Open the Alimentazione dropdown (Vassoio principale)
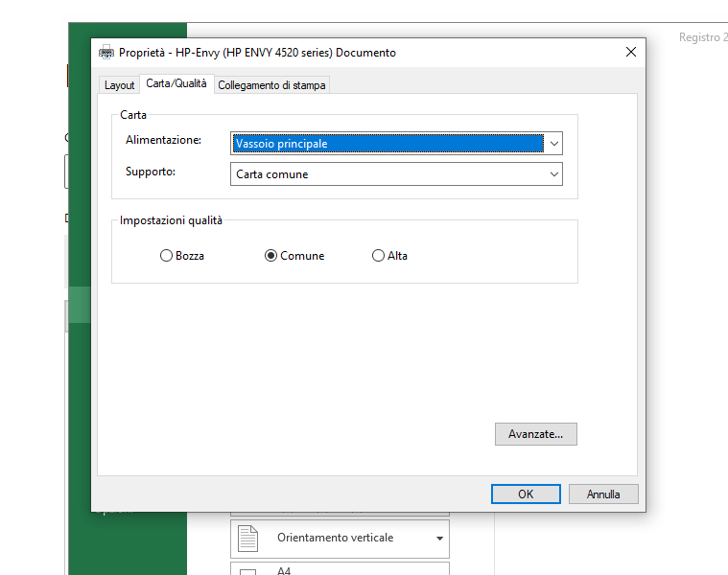The height and width of the screenshot is (575, 728). 396,144
